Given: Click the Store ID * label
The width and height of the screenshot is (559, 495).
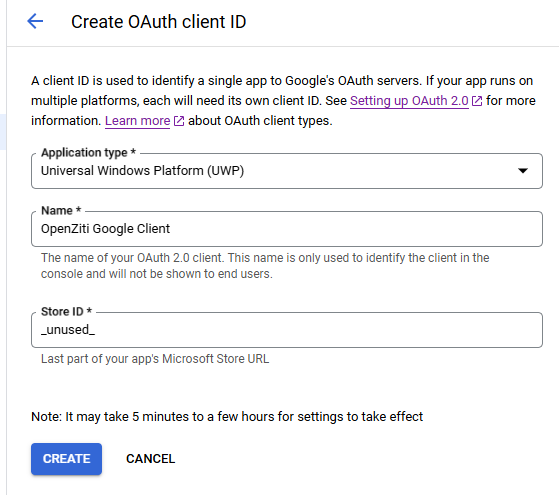Looking at the screenshot, I should 67,311.
